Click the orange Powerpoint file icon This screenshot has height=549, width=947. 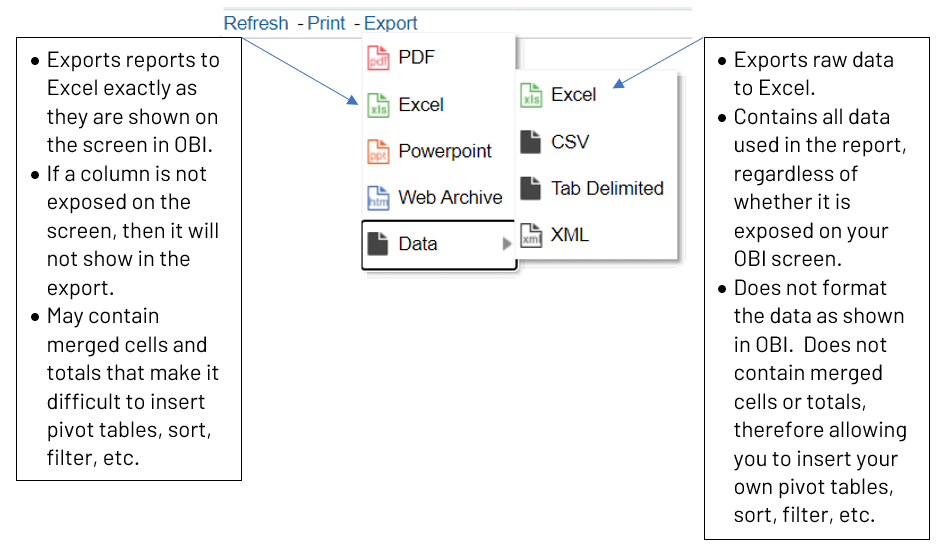click(378, 151)
